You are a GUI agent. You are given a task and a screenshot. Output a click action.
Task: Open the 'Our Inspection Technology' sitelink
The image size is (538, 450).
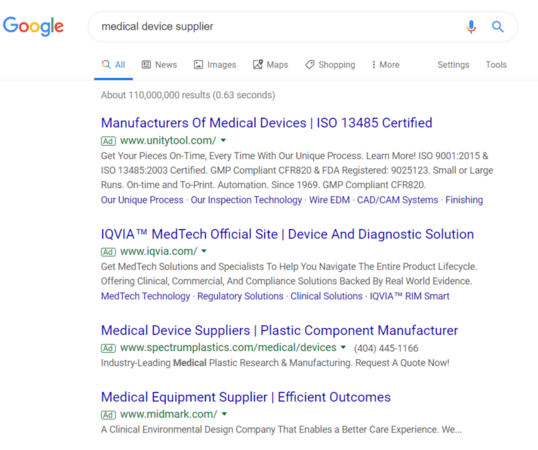point(246,200)
